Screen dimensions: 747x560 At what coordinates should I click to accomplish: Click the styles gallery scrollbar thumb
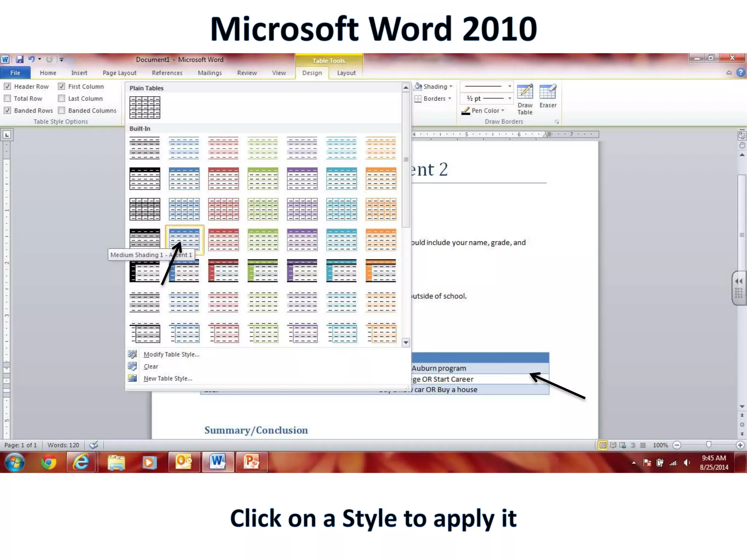[406, 160]
